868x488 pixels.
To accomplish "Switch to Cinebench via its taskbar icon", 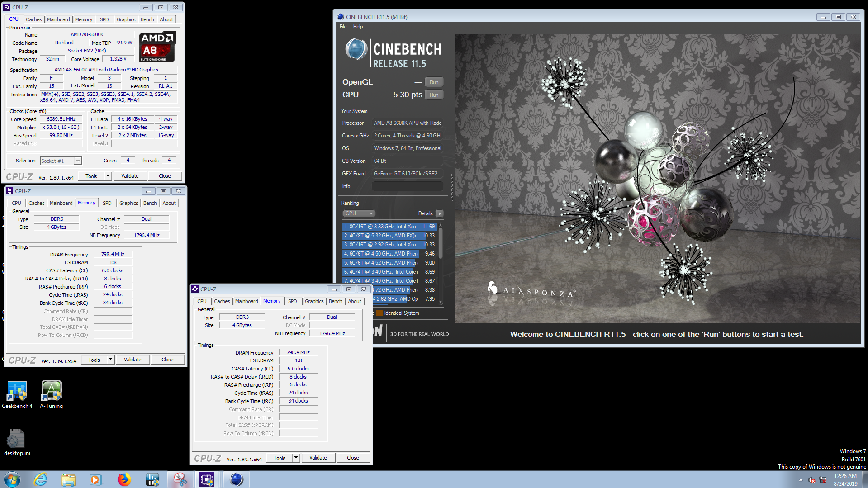I will (x=237, y=479).
